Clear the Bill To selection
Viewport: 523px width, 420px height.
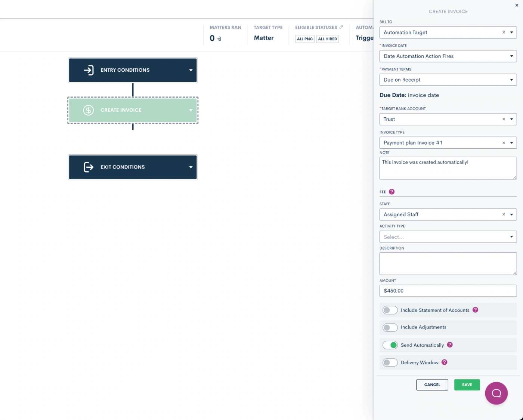pyautogui.click(x=504, y=33)
